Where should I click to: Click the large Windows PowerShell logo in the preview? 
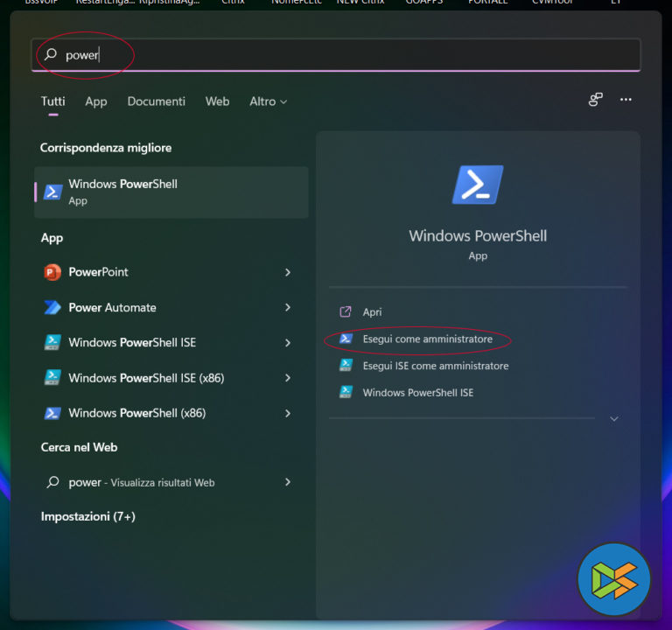478,185
